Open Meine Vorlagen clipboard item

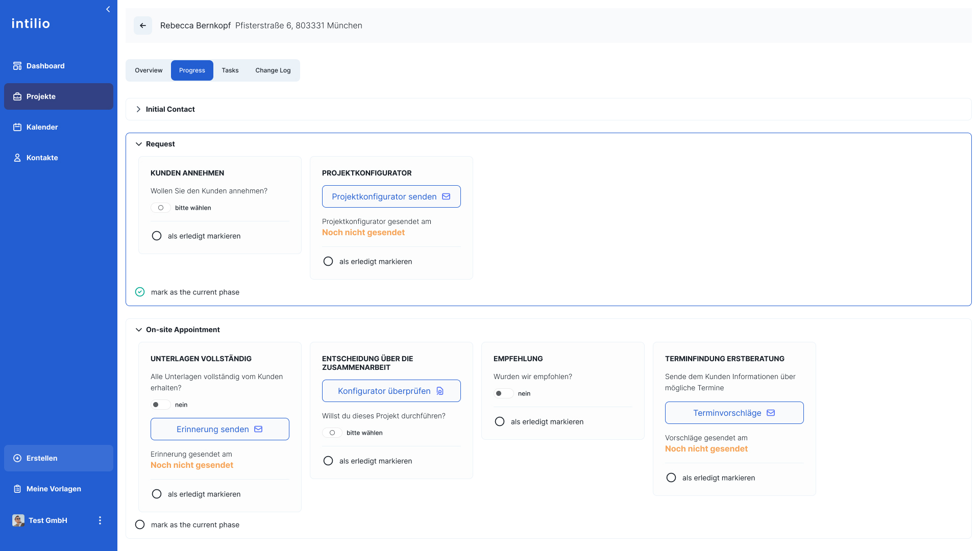pyautogui.click(x=17, y=489)
